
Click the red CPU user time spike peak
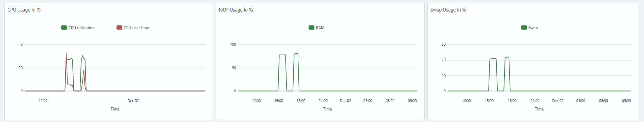66,54
